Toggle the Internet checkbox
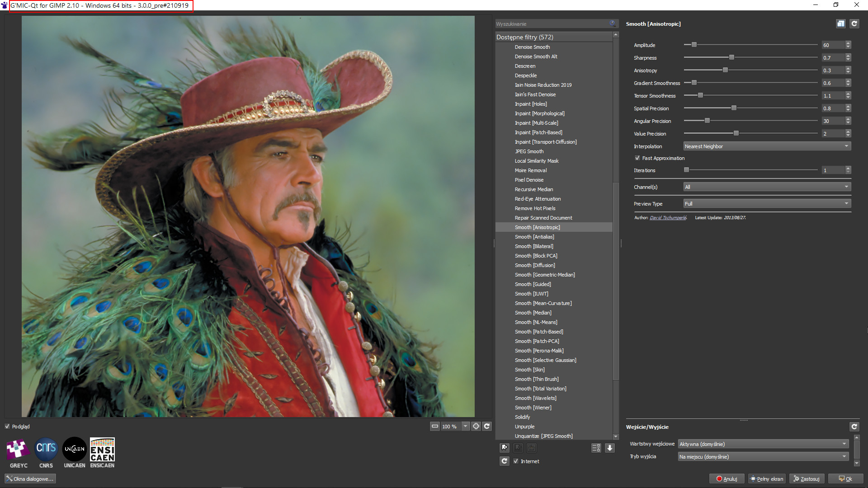Image resolution: width=868 pixels, height=488 pixels. tap(516, 461)
